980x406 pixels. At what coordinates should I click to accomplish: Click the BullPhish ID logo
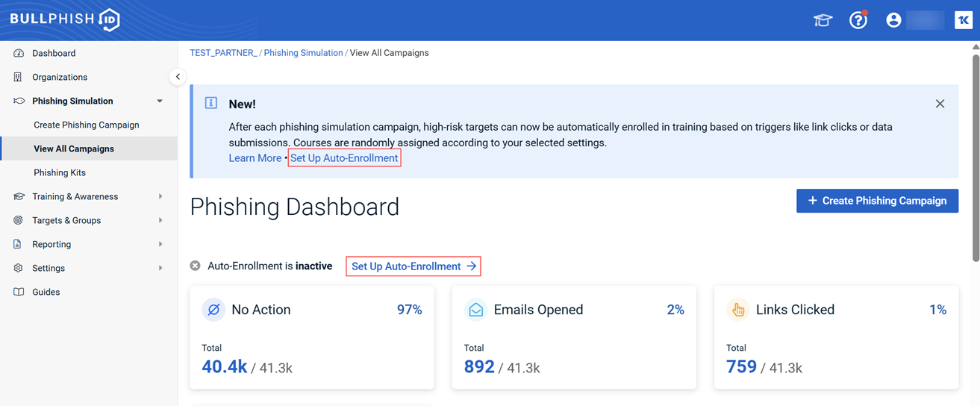65,19
